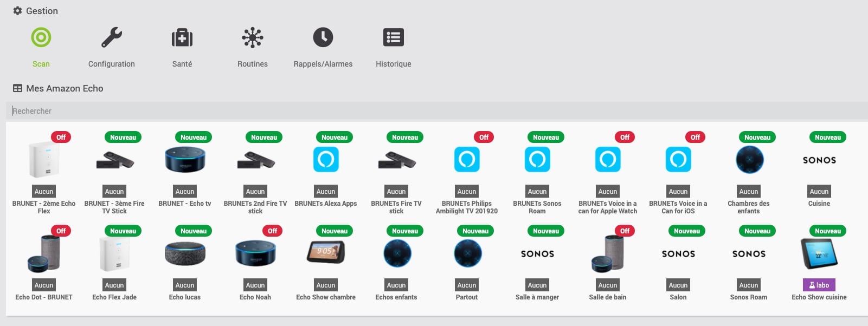The image size is (868, 326).
Task: Open the Echo Noah device image
Action: tap(255, 253)
